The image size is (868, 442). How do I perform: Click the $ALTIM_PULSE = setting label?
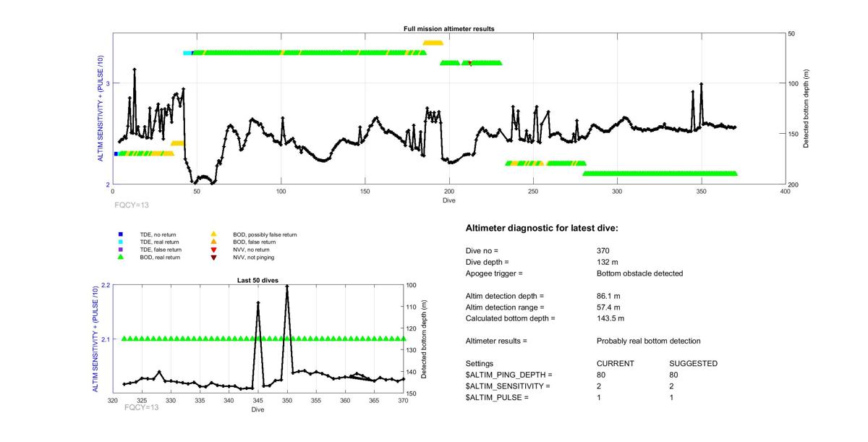(x=498, y=398)
